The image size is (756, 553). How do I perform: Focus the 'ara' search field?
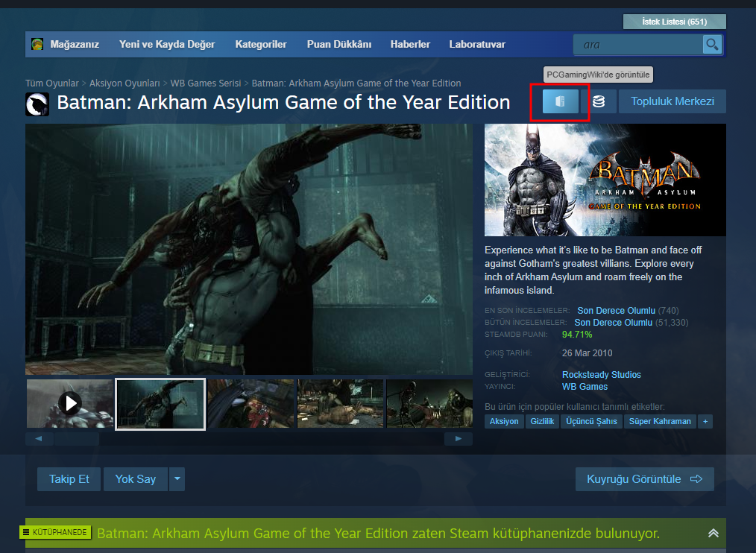[638, 45]
